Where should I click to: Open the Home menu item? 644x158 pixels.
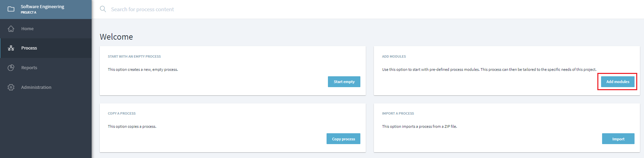[x=27, y=29]
